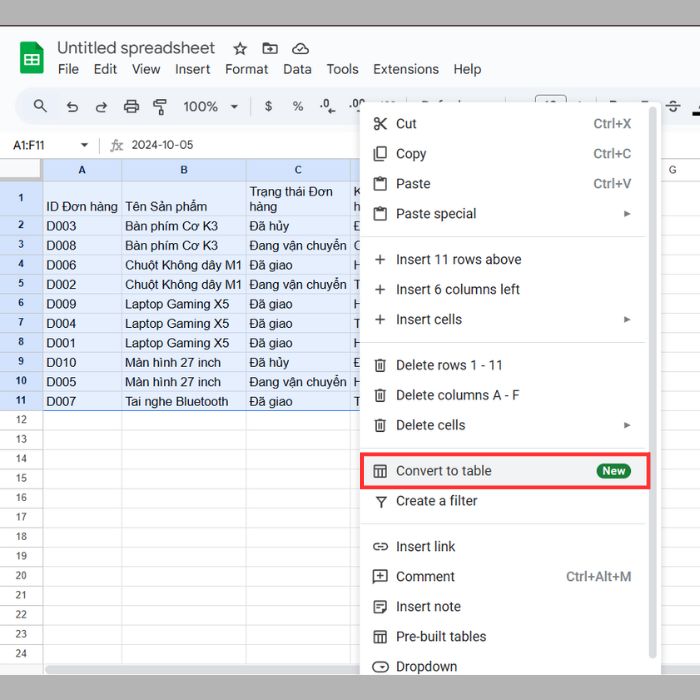Open the Tools menu
Image resolution: width=700 pixels, height=700 pixels.
(x=342, y=69)
